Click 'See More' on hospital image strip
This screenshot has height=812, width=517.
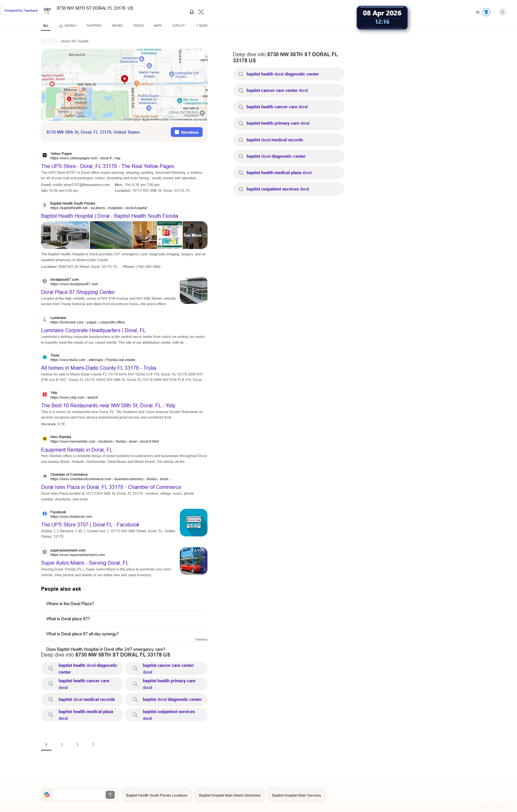click(x=195, y=235)
